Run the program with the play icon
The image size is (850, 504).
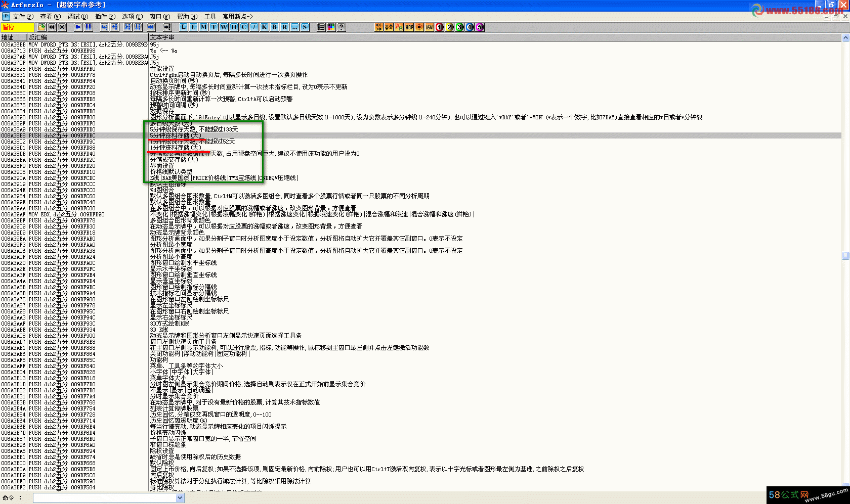point(78,27)
